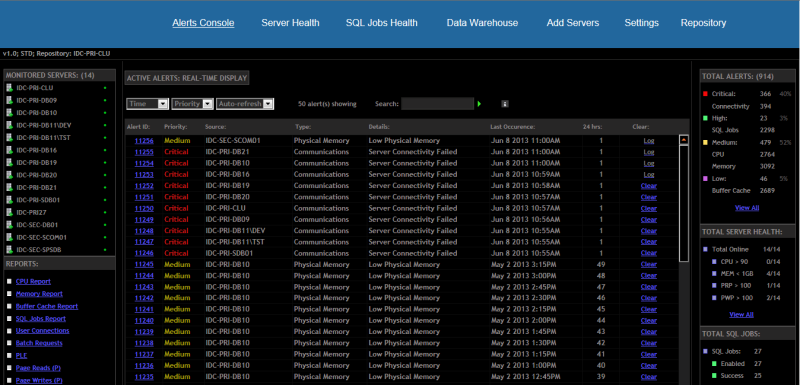Open alert ID 11245

pos(144,264)
